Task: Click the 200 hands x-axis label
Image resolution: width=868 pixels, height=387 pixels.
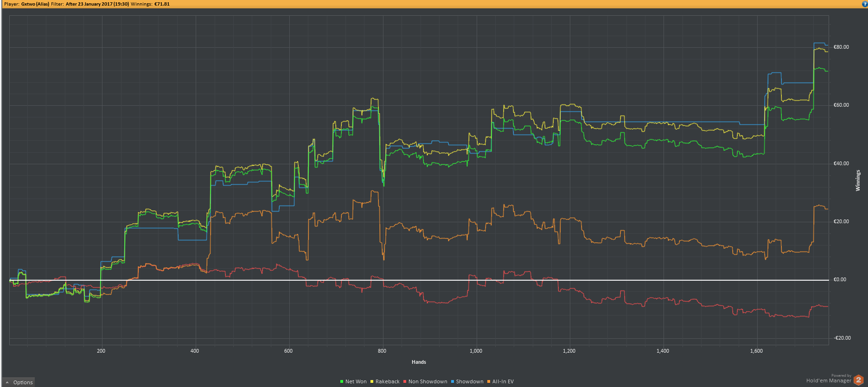Action: coord(101,351)
